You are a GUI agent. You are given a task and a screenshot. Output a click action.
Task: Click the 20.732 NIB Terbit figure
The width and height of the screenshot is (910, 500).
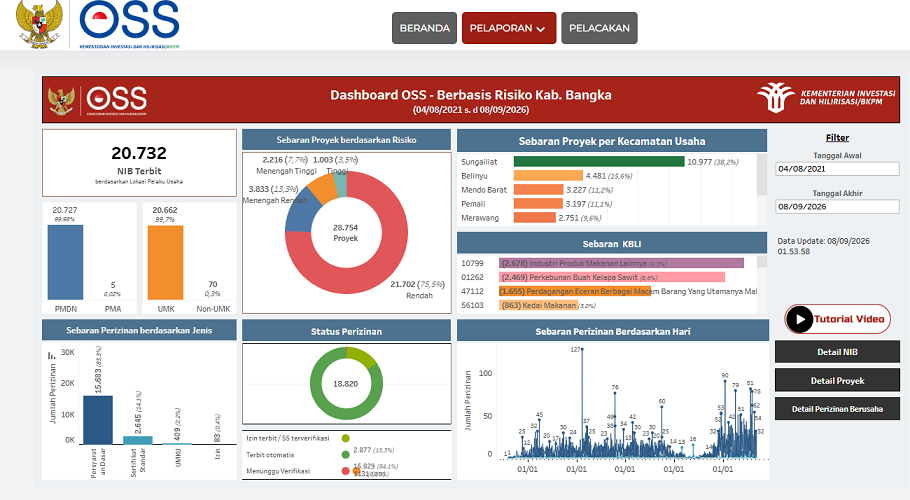point(139,153)
